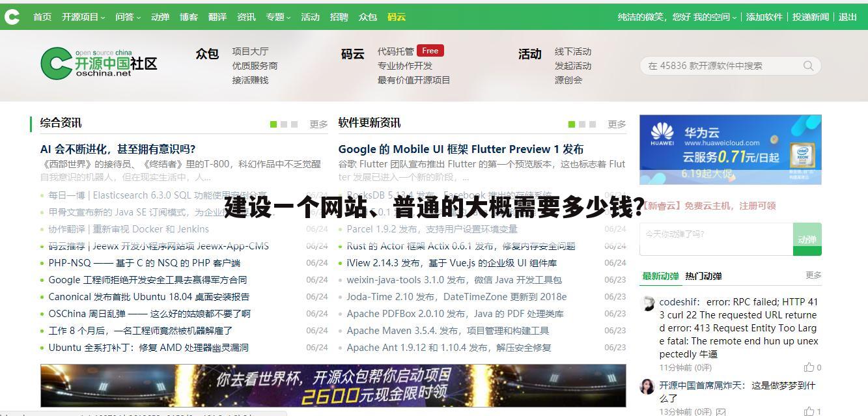
Task: Select first green dot in 综合资讯 pager
Action: [273, 124]
